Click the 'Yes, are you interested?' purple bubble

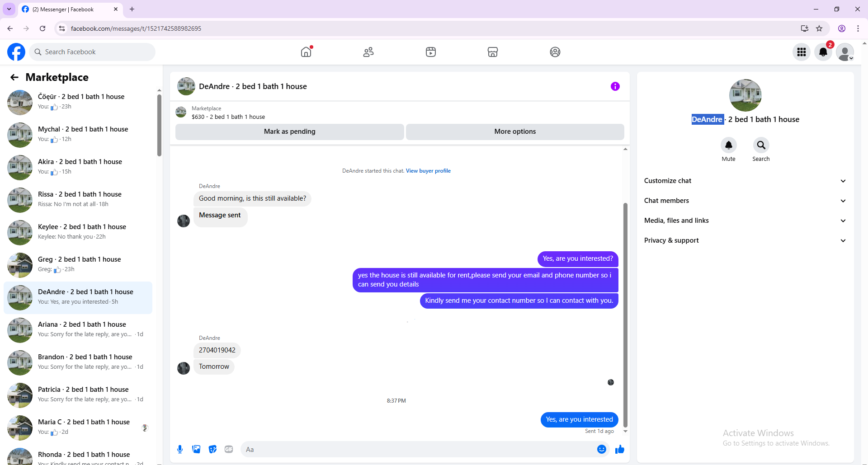[578, 258]
